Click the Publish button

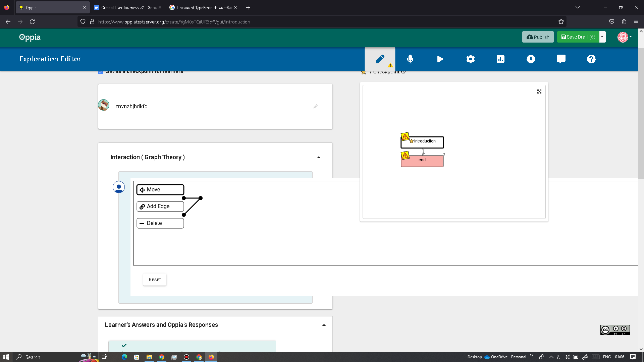click(538, 37)
